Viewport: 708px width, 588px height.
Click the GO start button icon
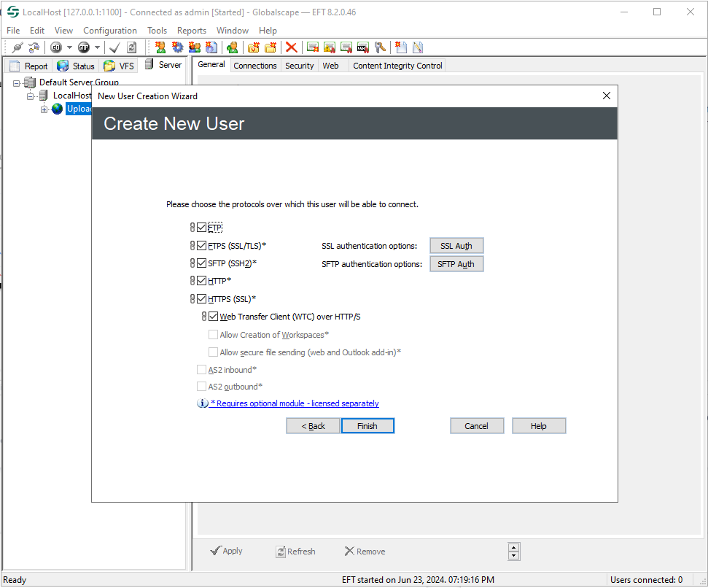pos(56,47)
